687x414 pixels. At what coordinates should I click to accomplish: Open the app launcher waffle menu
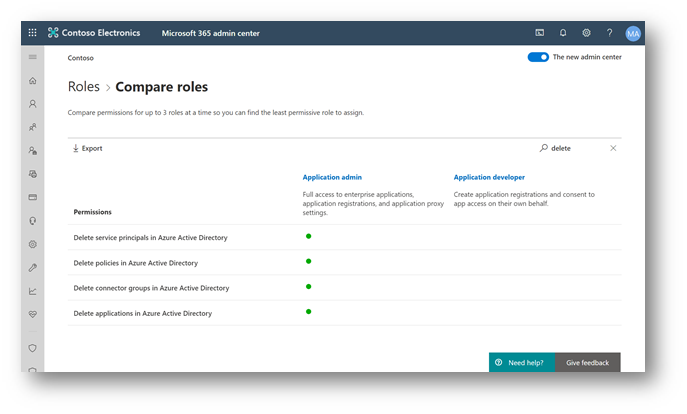point(32,33)
